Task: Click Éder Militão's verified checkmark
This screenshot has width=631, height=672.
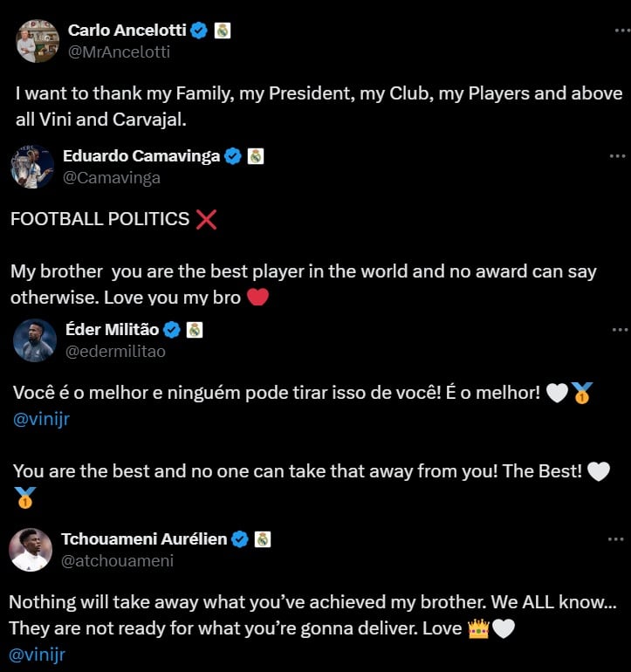Action: tap(172, 330)
